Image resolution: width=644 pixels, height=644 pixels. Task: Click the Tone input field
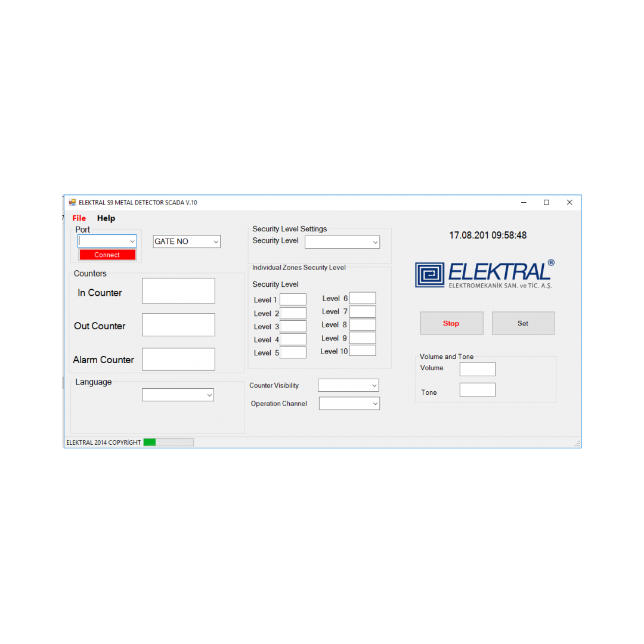coord(477,390)
